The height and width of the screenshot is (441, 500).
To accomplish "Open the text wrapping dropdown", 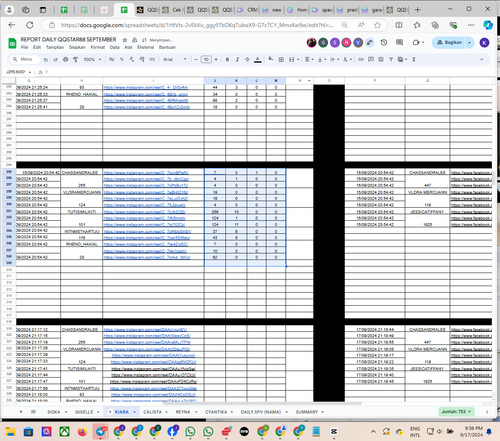I will click(334, 60).
